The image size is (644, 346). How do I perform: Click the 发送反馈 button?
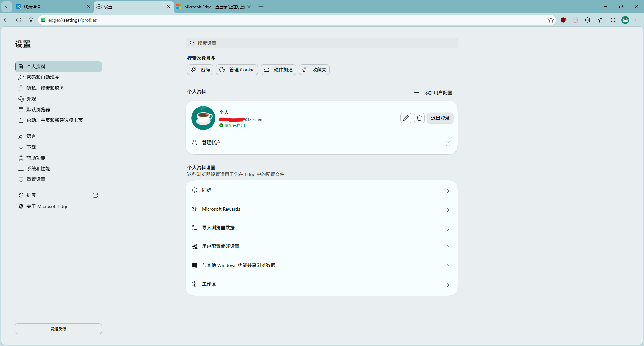[x=58, y=329]
